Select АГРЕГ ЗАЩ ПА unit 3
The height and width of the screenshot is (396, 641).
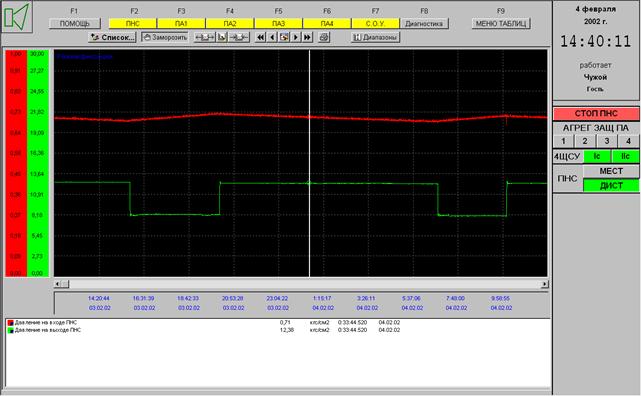607,141
